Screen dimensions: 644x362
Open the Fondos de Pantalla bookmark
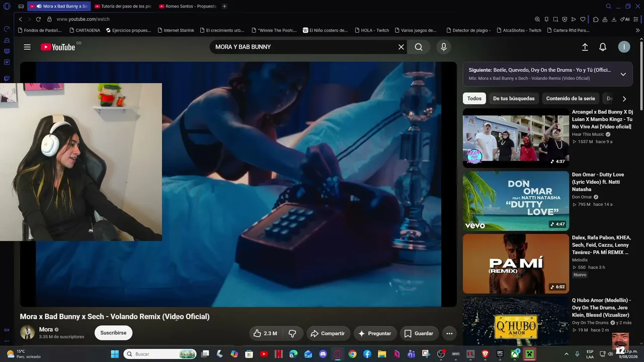[x=39, y=30]
